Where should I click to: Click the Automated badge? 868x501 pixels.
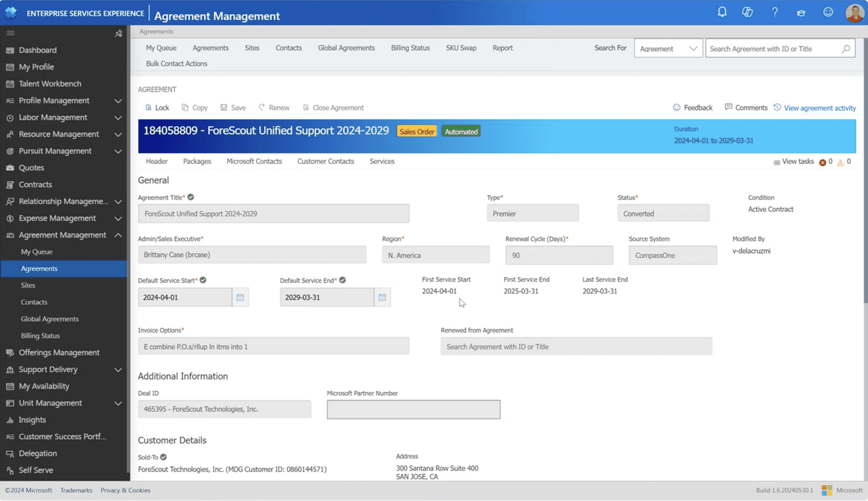461,131
